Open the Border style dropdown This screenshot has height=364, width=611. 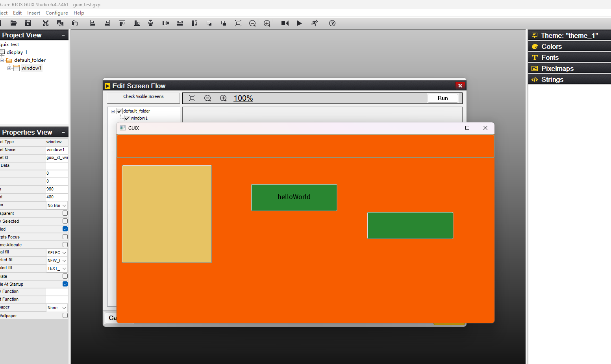[x=57, y=205]
